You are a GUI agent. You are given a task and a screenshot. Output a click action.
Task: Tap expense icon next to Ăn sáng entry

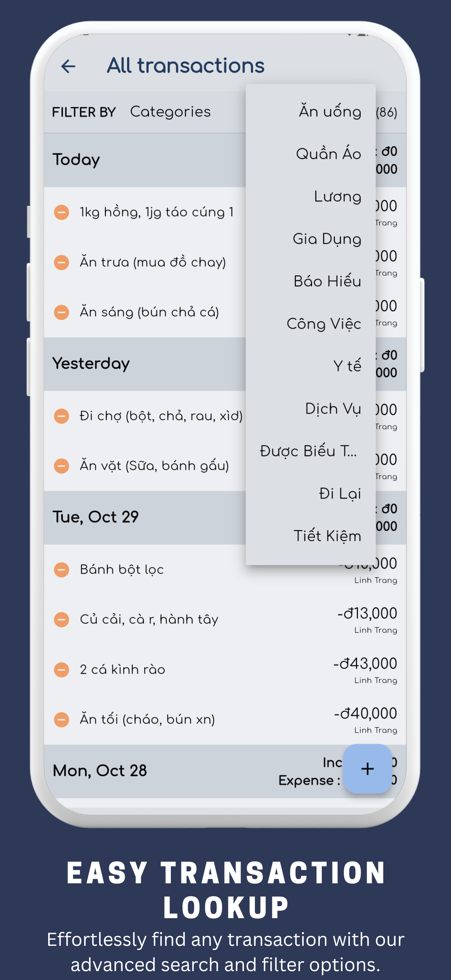pos(61,312)
